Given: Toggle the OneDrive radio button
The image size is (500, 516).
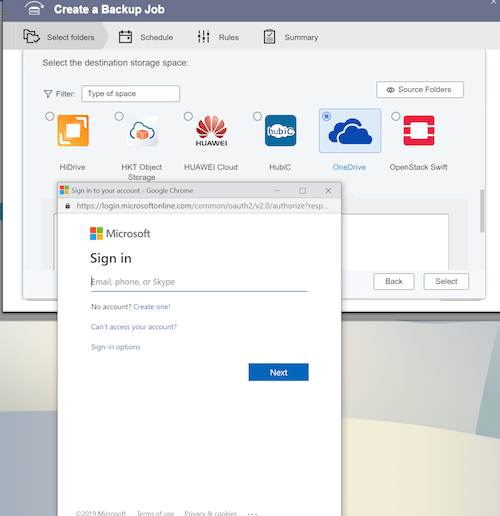Looking at the screenshot, I should coord(327,116).
